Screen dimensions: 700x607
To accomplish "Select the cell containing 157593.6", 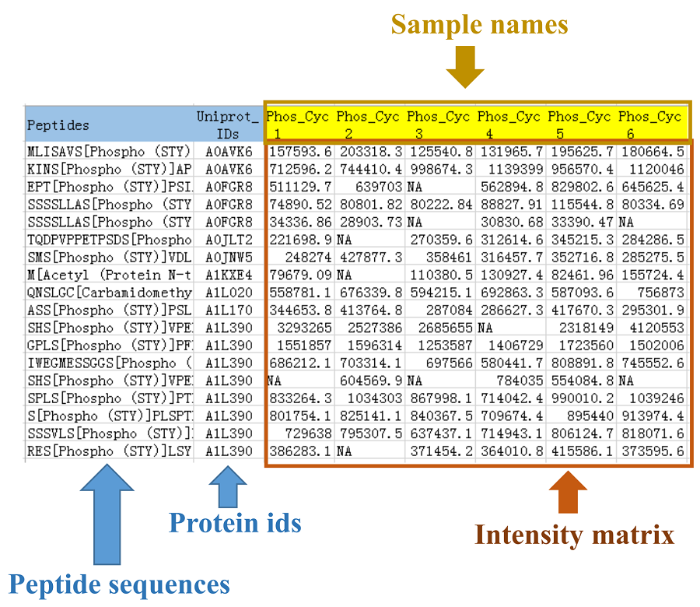I will coord(300,151).
